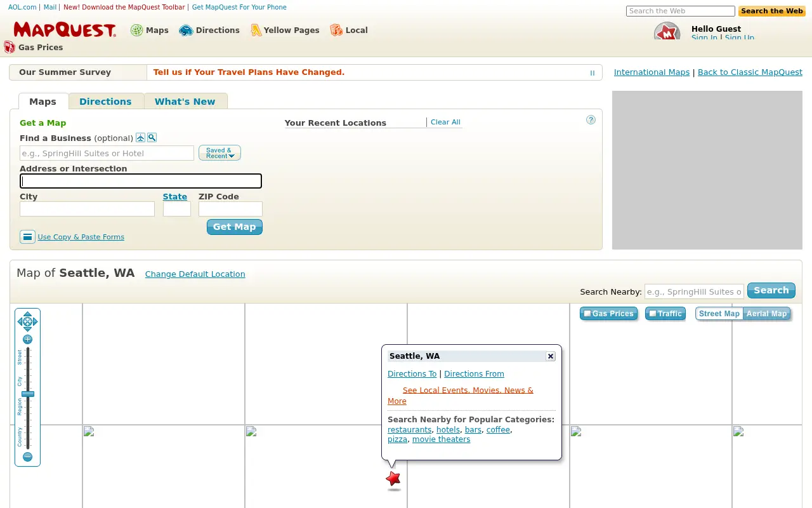Image resolution: width=812 pixels, height=508 pixels.
Task: Open the International Maps link
Action: [x=652, y=72]
